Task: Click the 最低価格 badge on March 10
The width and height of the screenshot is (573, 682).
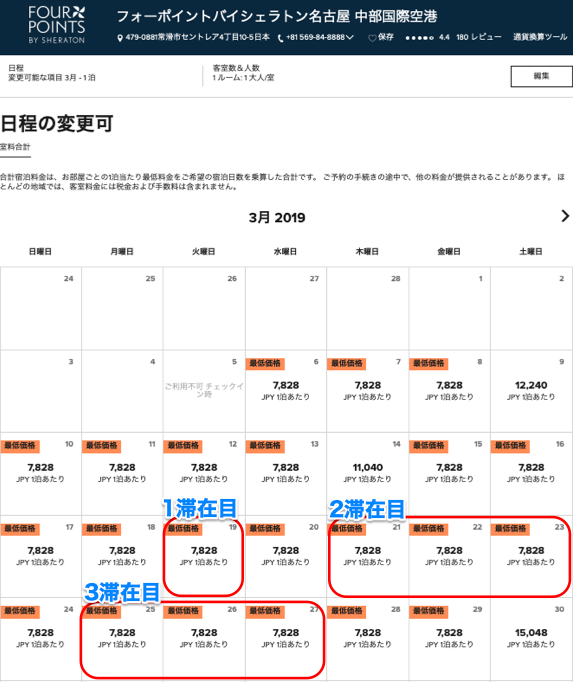Action: tap(20, 446)
